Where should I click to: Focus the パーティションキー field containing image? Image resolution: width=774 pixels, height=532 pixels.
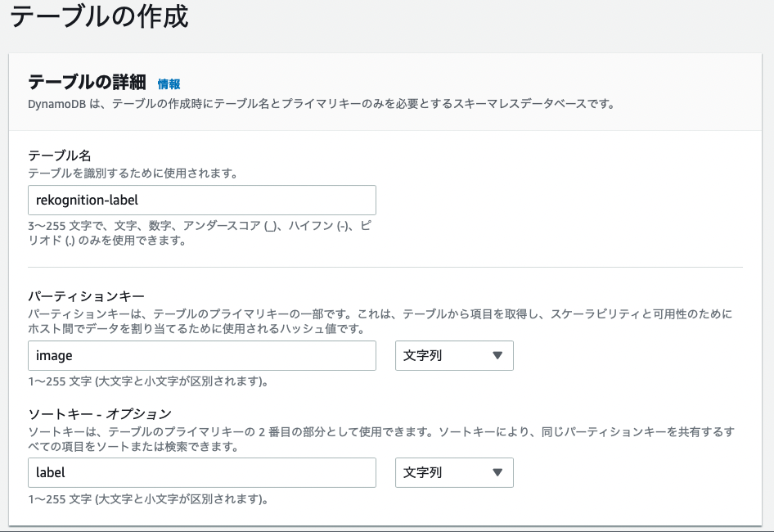pyautogui.click(x=202, y=356)
